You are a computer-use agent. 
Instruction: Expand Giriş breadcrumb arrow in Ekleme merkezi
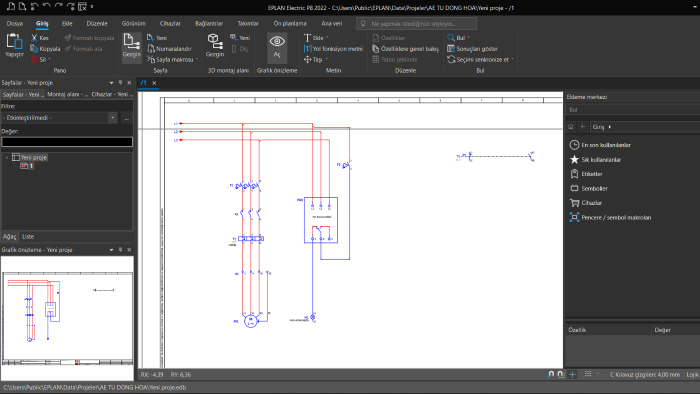(610, 127)
